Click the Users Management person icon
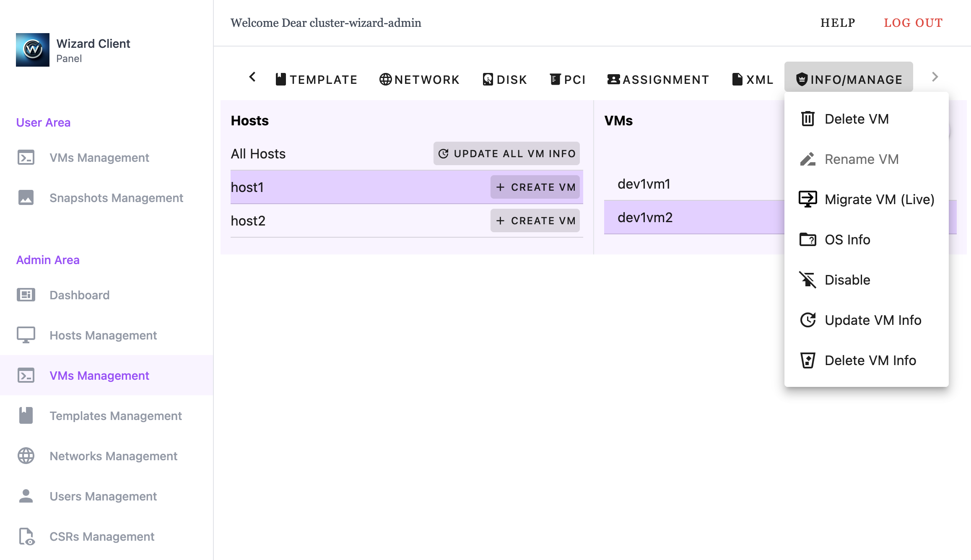This screenshot has width=971, height=560. (26, 496)
